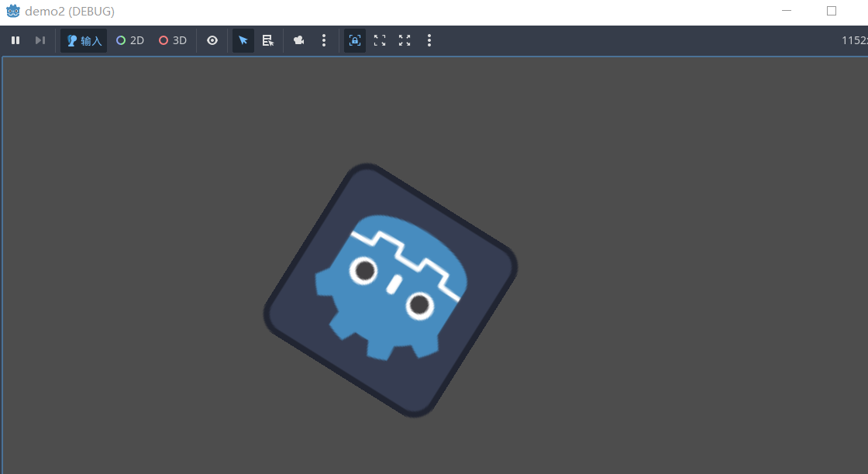Activate the arrow select mode tool
Viewport: 868px width, 474px height.
(x=243, y=40)
